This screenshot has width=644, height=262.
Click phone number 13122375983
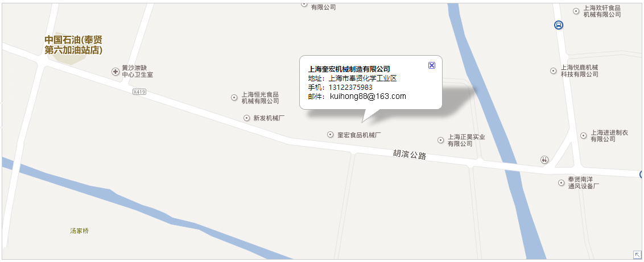pyautogui.click(x=351, y=88)
